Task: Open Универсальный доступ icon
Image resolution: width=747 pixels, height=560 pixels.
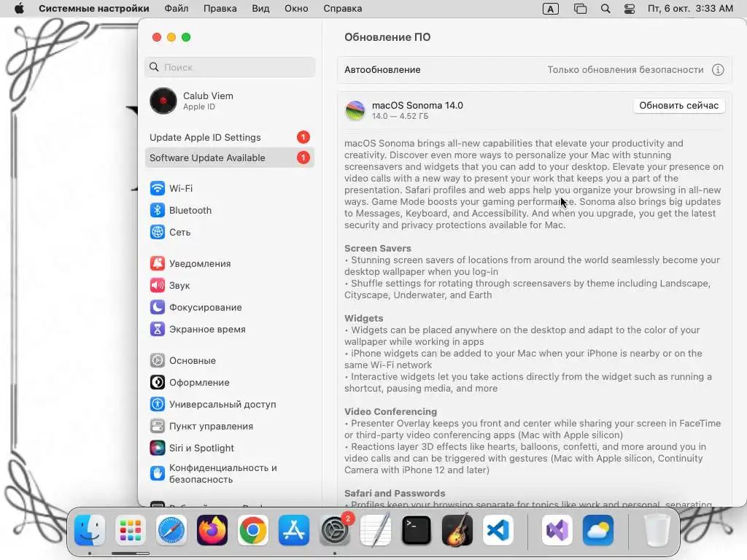Action: tap(158, 404)
